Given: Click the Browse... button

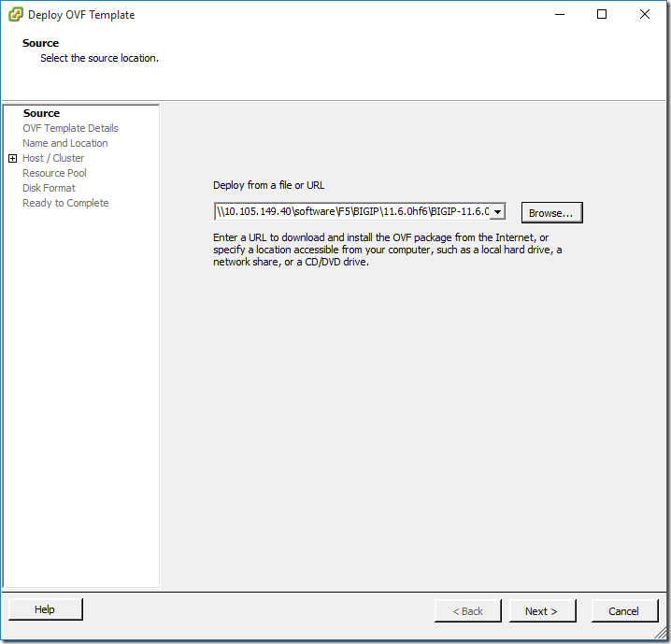Looking at the screenshot, I should click(551, 213).
